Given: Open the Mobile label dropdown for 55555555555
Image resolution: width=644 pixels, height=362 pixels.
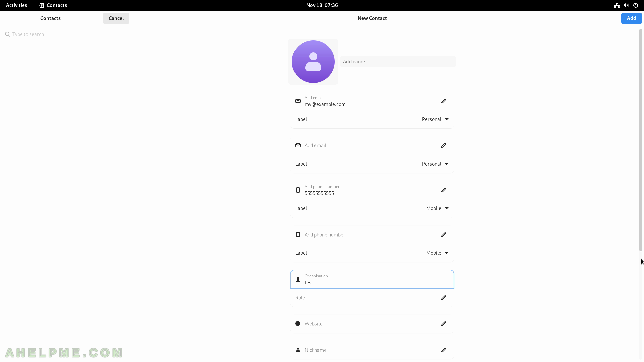Looking at the screenshot, I should (437, 208).
